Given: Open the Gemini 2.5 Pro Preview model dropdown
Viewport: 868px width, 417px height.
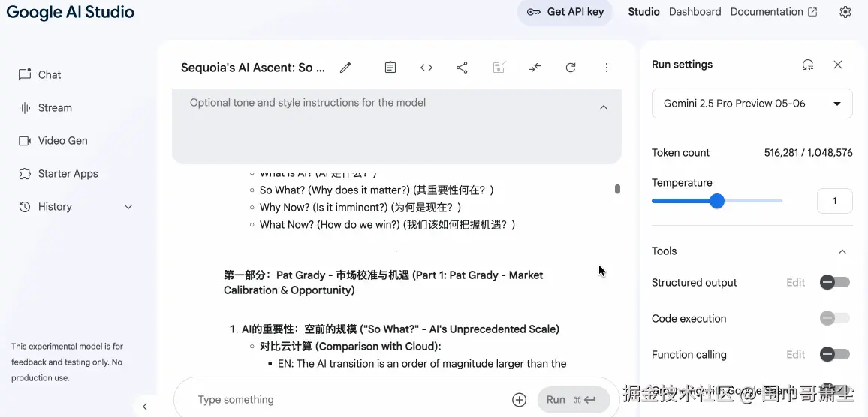Looking at the screenshot, I should coord(752,103).
